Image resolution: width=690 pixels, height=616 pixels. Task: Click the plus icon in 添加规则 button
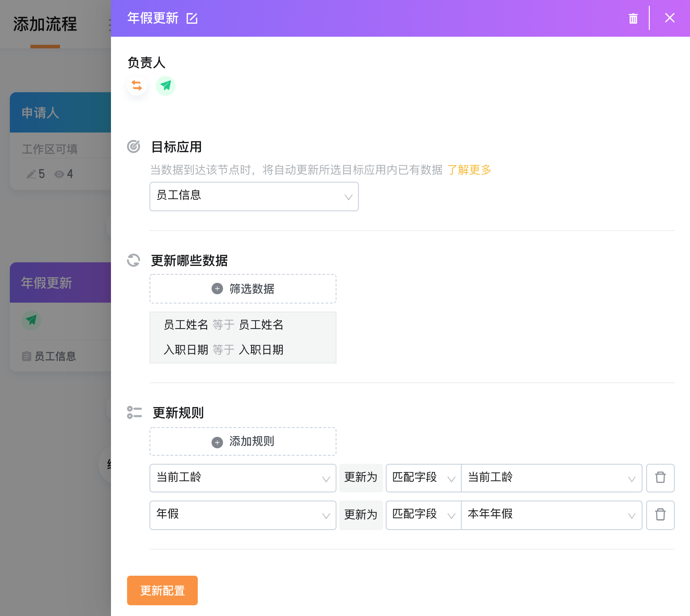[x=217, y=442]
